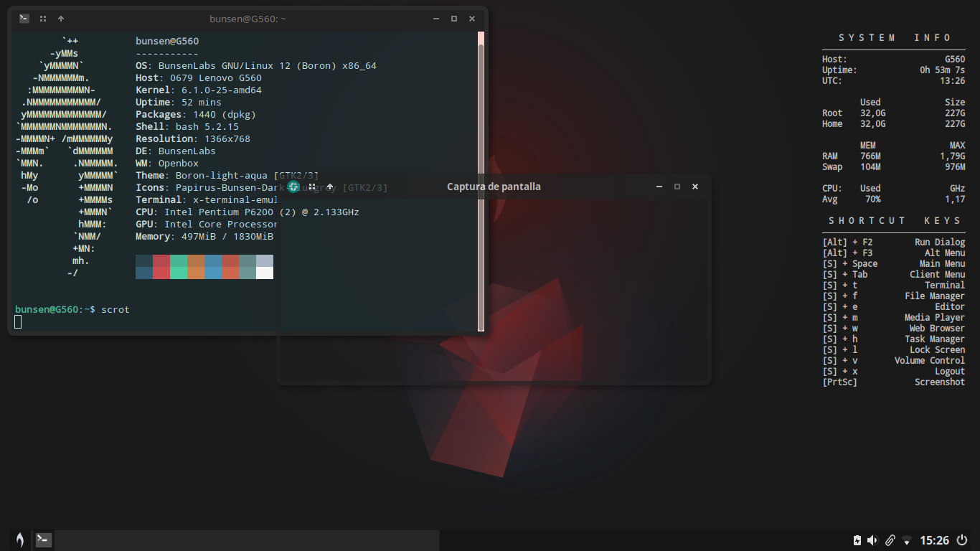Click the "OS: BunsenLabs GNU/Linux 12" line
Screen dimensions: 980x551
[256, 66]
